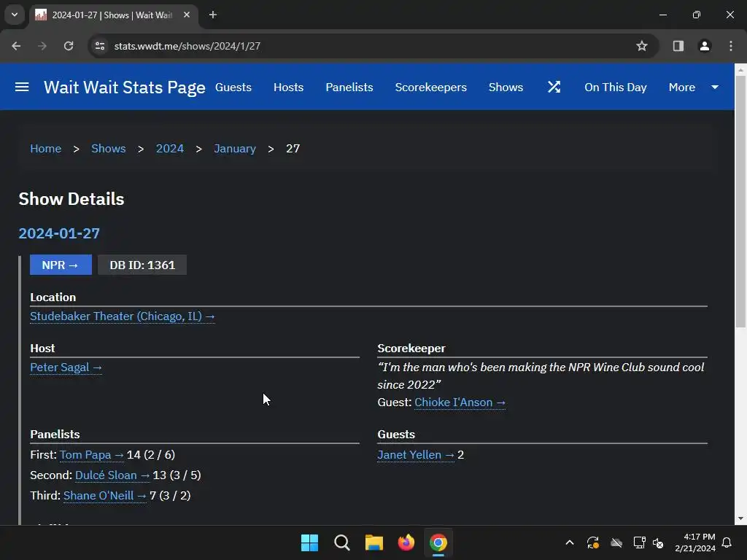Image resolution: width=747 pixels, height=560 pixels.
Task: Open Windows taskbar search
Action: pos(342,542)
